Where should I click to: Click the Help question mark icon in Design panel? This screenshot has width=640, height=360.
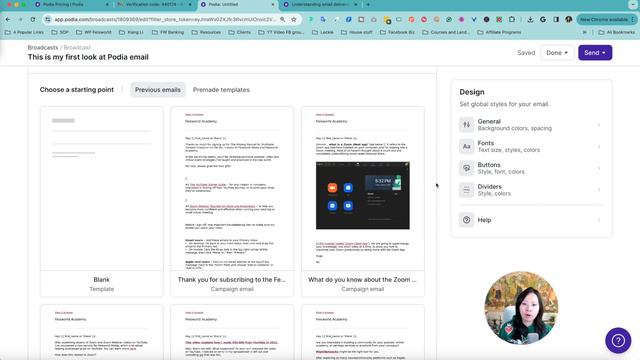tap(467, 220)
